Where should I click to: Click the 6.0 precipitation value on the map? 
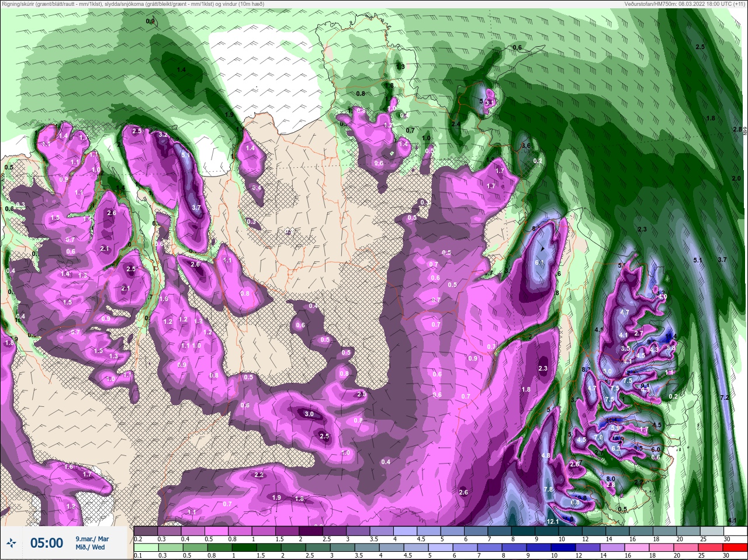tap(656, 450)
